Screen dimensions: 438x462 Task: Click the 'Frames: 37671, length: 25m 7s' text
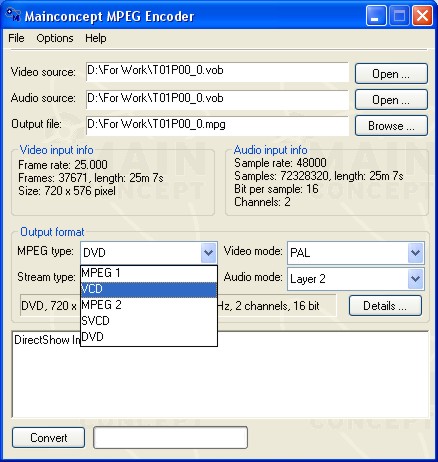click(91, 178)
